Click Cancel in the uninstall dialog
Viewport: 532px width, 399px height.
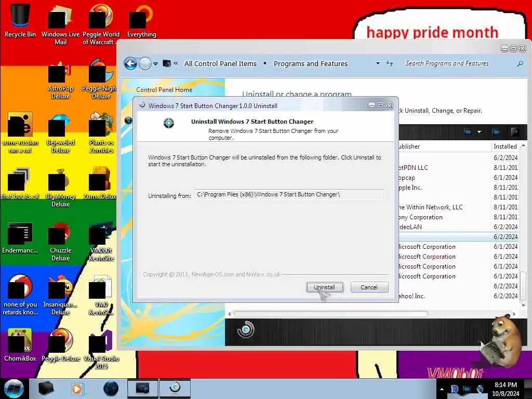coord(369,287)
